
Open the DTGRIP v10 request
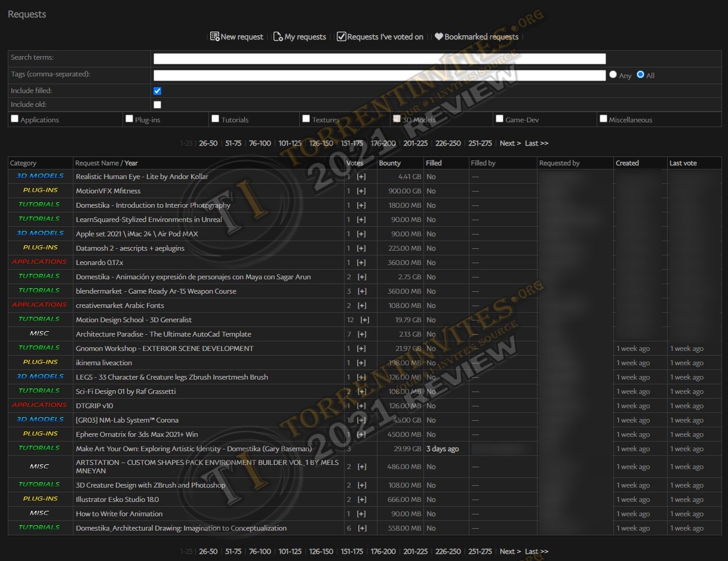(x=94, y=406)
